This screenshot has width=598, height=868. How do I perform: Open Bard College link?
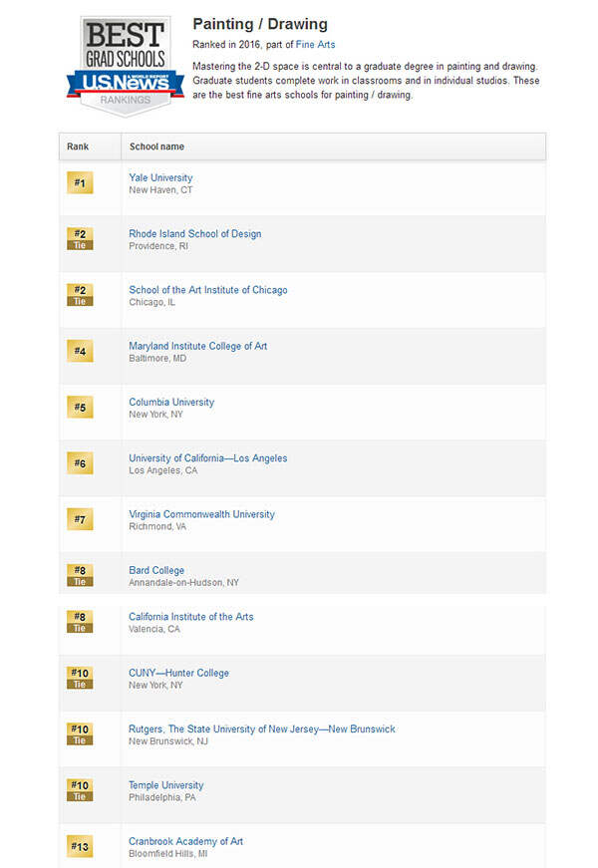pyautogui.click(x=156, y=570)
